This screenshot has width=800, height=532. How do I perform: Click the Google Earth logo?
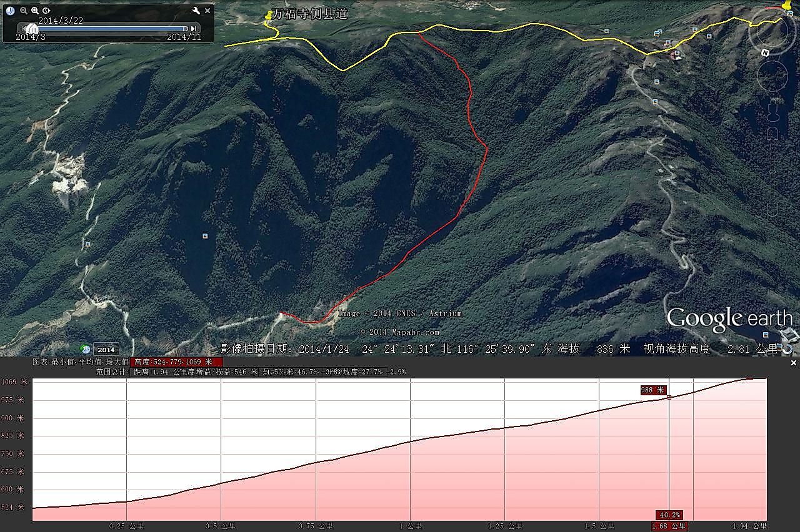[729, 318]
